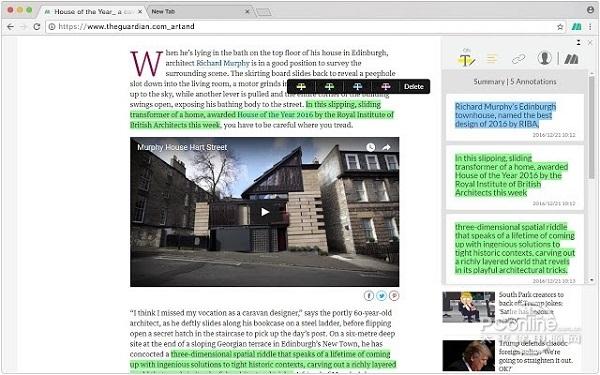
Task: Play the Murphy House video
Action: pyautogui.click(x=265, y=212)
